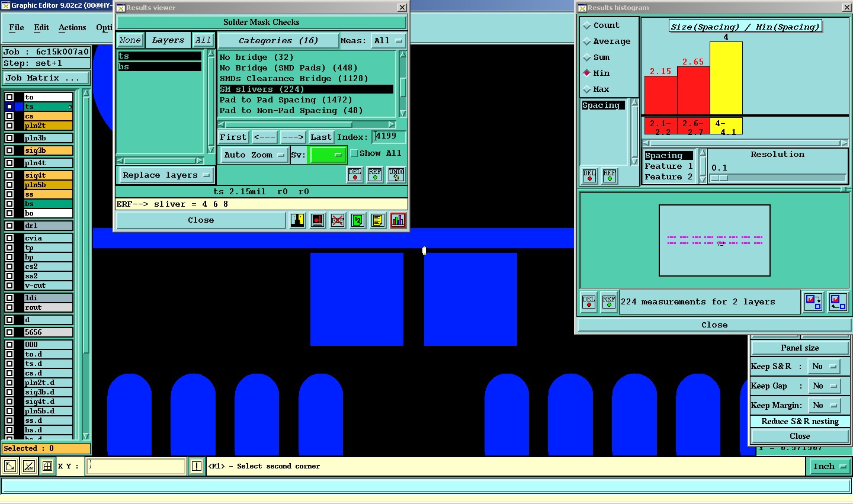Click DEL icon under Spacing list in histogram
The width and height of the screenshot is (853, 504).
(x=589, y=176)
